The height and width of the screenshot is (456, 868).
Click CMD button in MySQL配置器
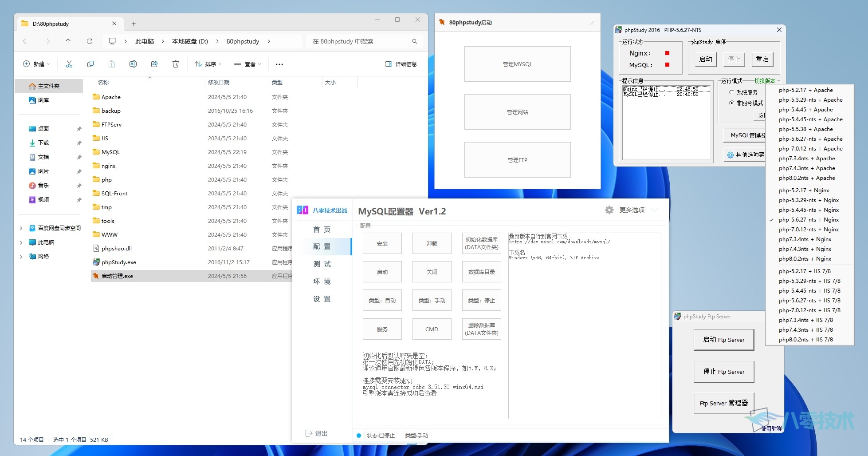point(432,329)
